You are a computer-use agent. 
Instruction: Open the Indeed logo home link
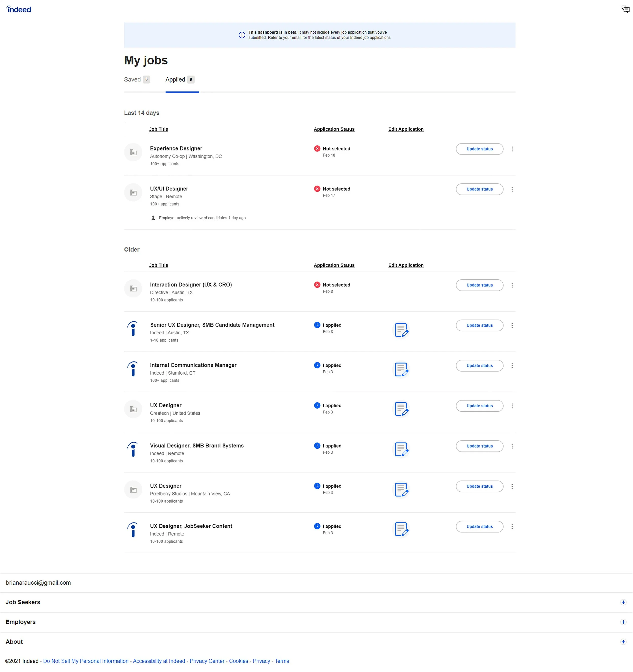pos(18,9)
